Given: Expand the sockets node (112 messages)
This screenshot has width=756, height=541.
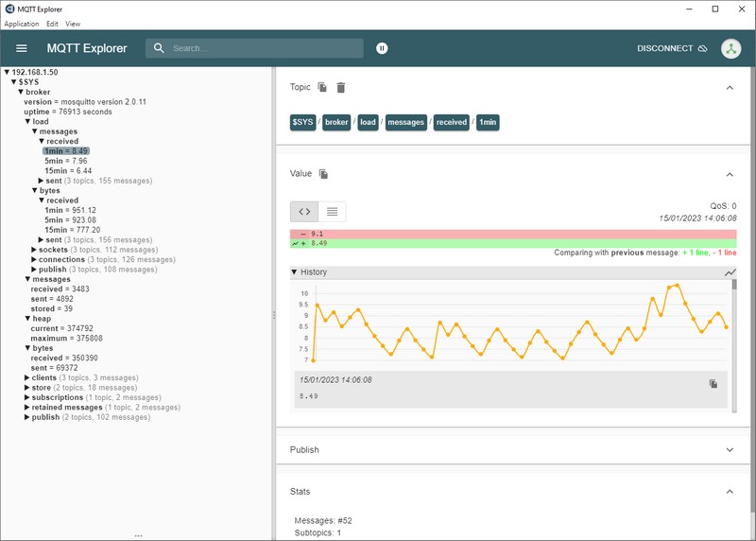Looking at the screenshot, I should [34, 250].
